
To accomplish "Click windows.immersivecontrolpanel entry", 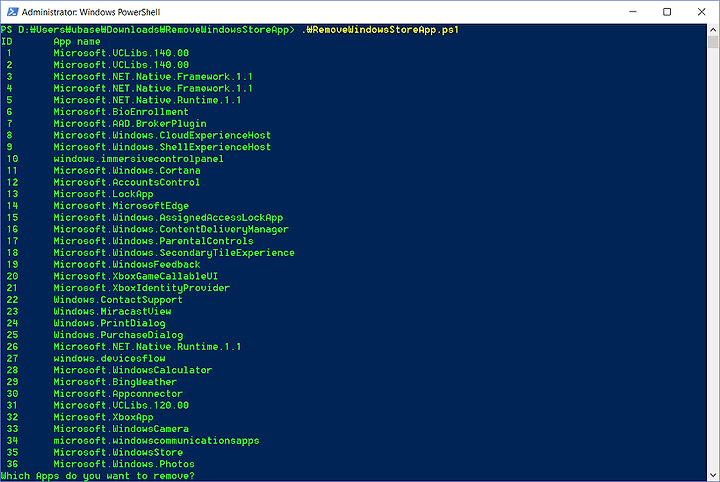I will (138, 159).
